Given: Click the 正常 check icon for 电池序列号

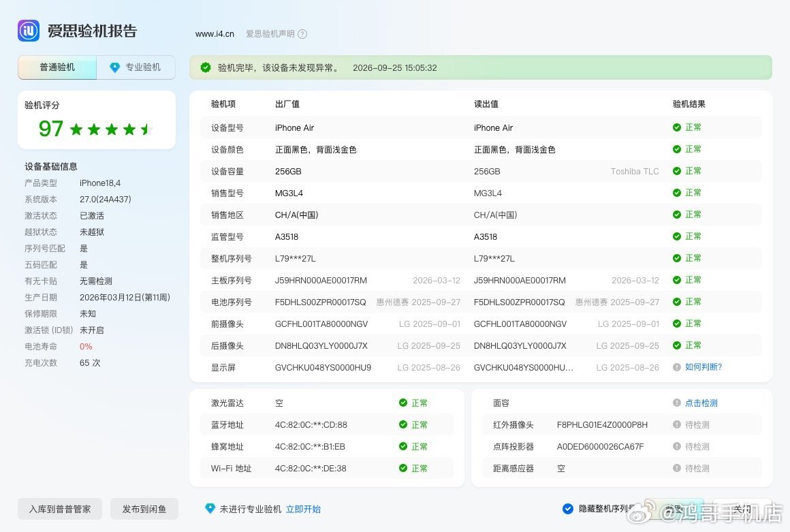Looking at the screenshot, I should tap(677, 302).
